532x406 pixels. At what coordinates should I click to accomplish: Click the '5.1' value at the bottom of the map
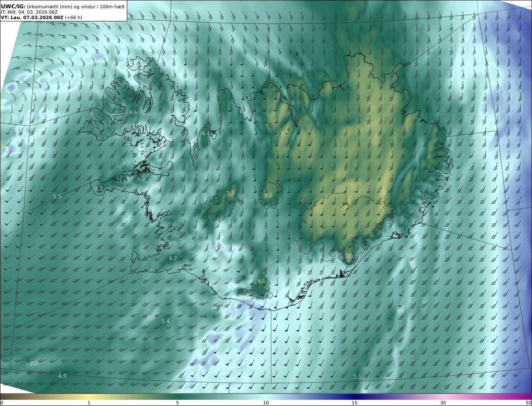(357, 377)
